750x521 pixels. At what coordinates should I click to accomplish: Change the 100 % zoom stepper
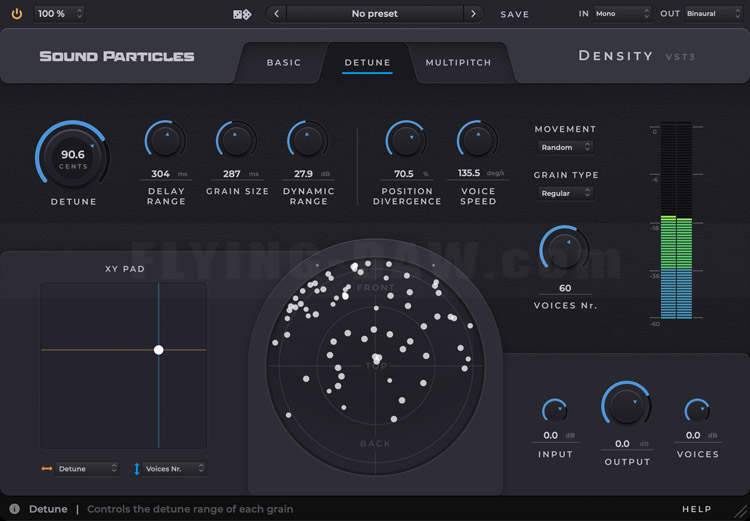pyautogui.click(x=59, y=14)
